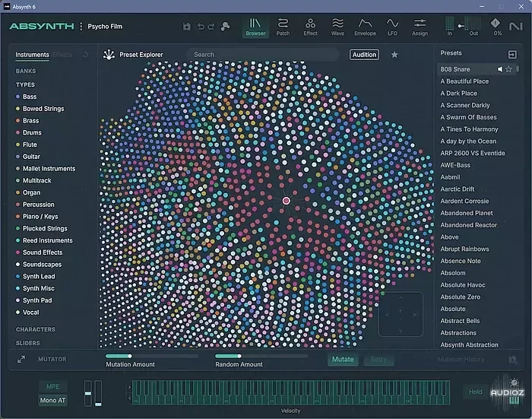This screenshot has width=532, height=419.
Task: Toggle the favorites star filter
Action: [x=394, y=55]
